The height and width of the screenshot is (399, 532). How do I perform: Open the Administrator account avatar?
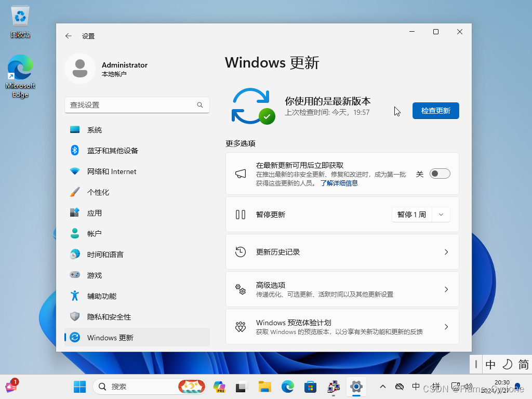point(80,69)
